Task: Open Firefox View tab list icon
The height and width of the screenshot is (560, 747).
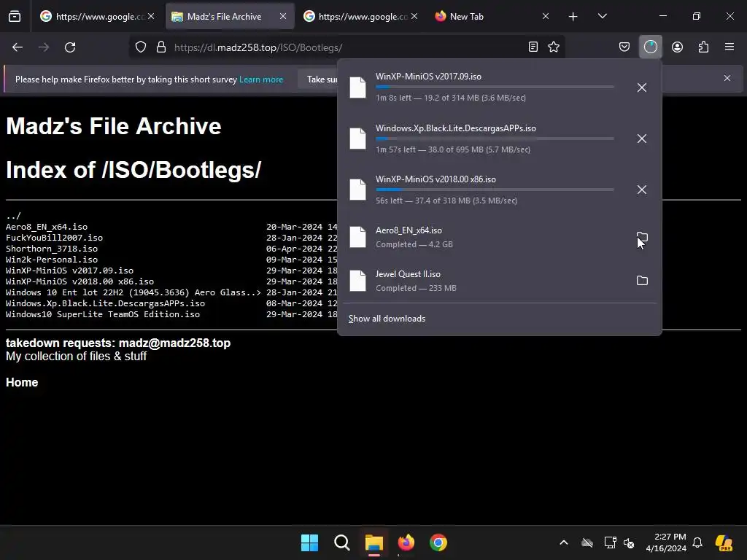Action: [15, 17]
